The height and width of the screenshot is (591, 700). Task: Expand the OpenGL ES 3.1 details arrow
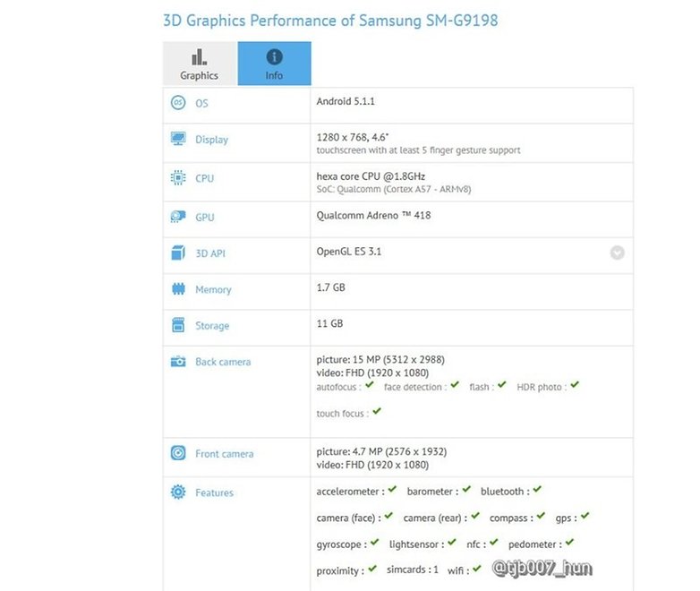click(x=617, y=253)
